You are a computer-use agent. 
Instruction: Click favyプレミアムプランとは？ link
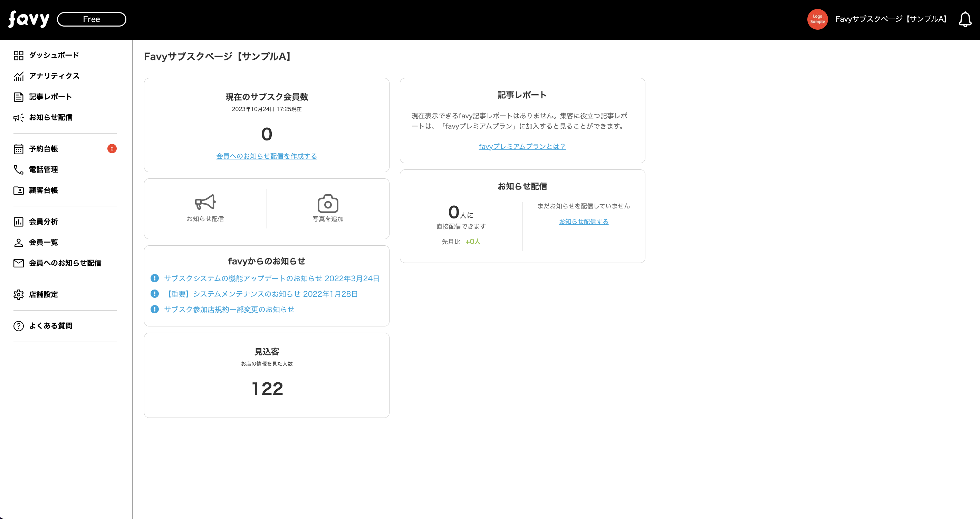pyautogui.click(x=522, y=146)
